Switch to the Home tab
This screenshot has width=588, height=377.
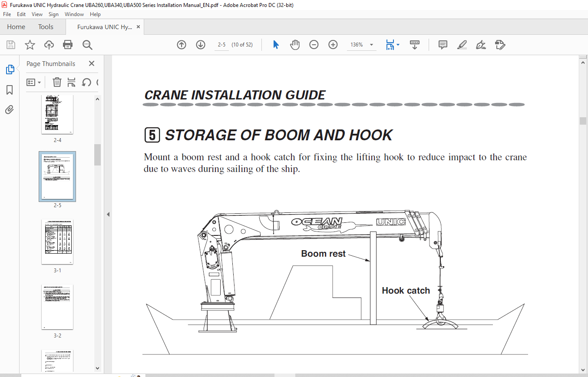16,27
